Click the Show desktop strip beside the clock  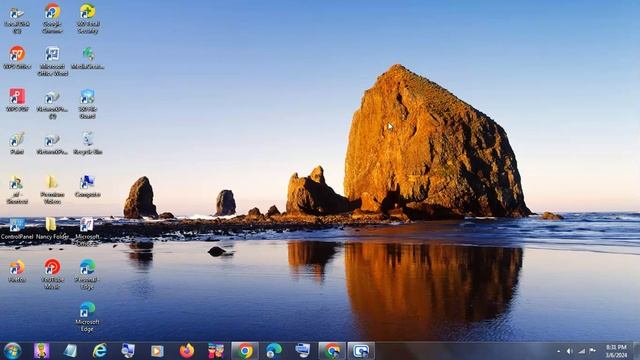pos(636,351)
